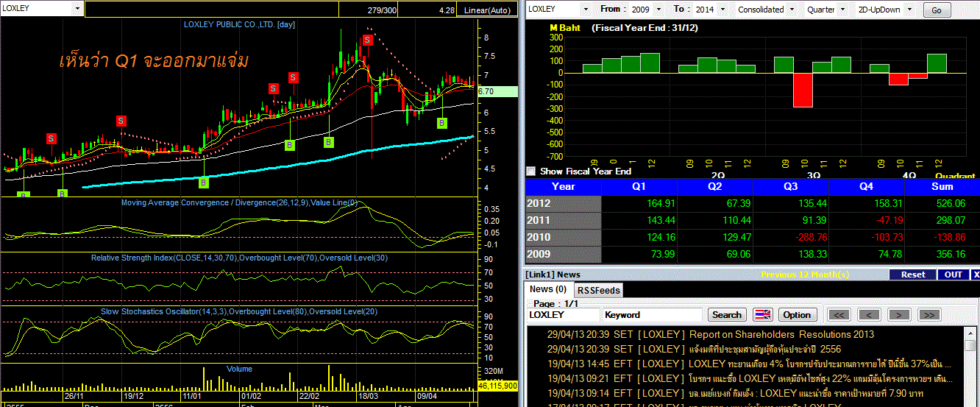Open the 19/04/13 14:45 EFT news item
Viewport: 980px width, 407px height.
pos(749,364)
